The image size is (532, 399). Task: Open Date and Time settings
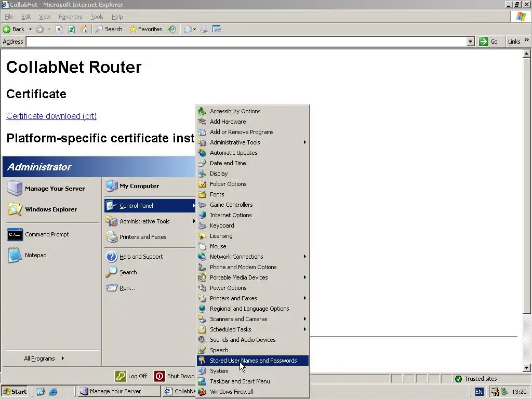[x=253, y=163]
